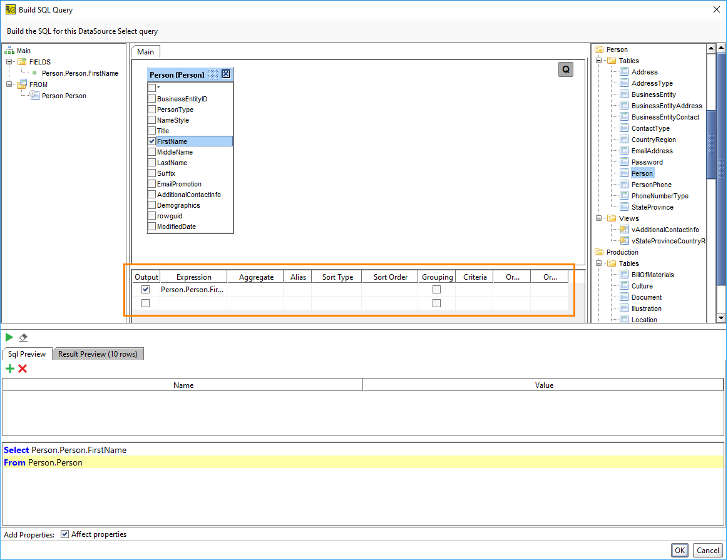Image resolution: width=728 pixels, height=560 pixels.
Task: Click the EmailAddress table icon
Action: coord(624,150)
